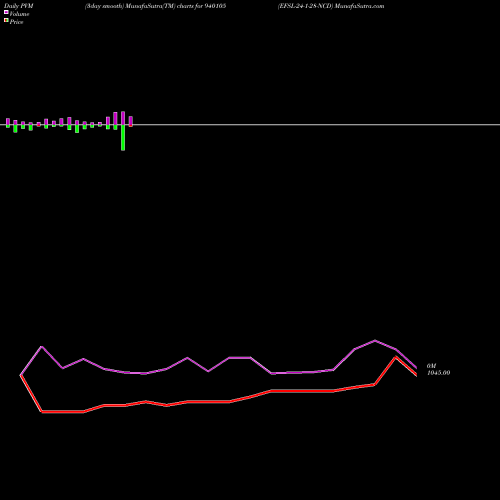Click the tallest green volume bar
This screenshot has height=500, width=500.
tap(123, 137)
